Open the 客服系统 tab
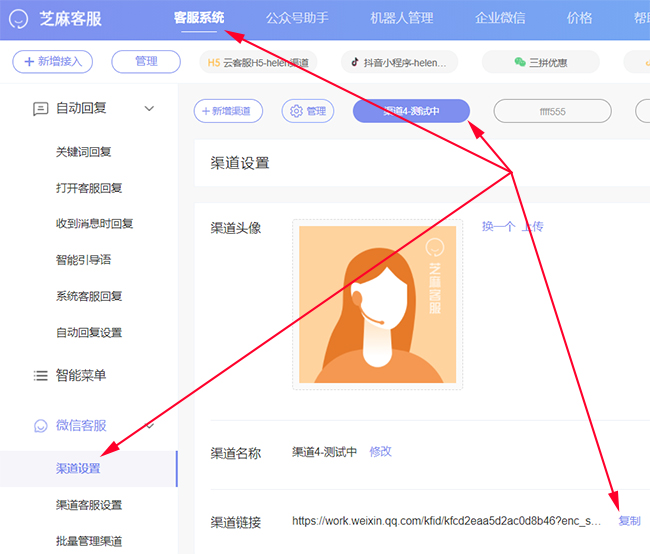This screenshot has height=554, width=650. coord(199,18)
